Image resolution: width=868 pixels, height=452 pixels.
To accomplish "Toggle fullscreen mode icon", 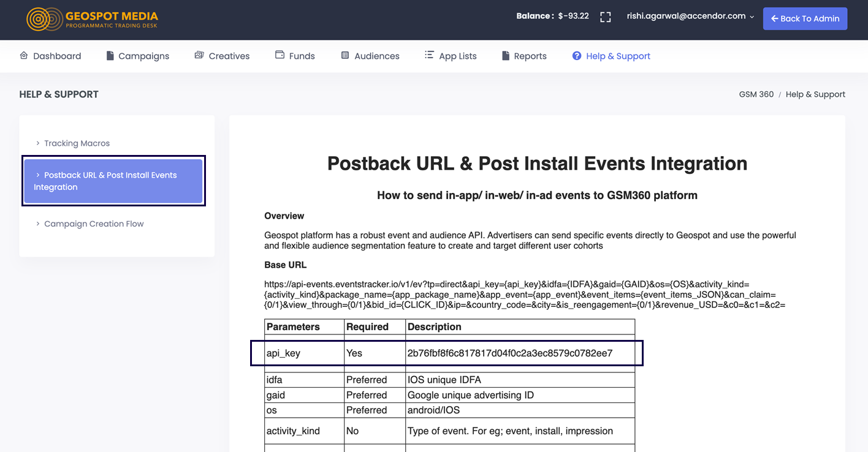I will [x=606, y=17].
